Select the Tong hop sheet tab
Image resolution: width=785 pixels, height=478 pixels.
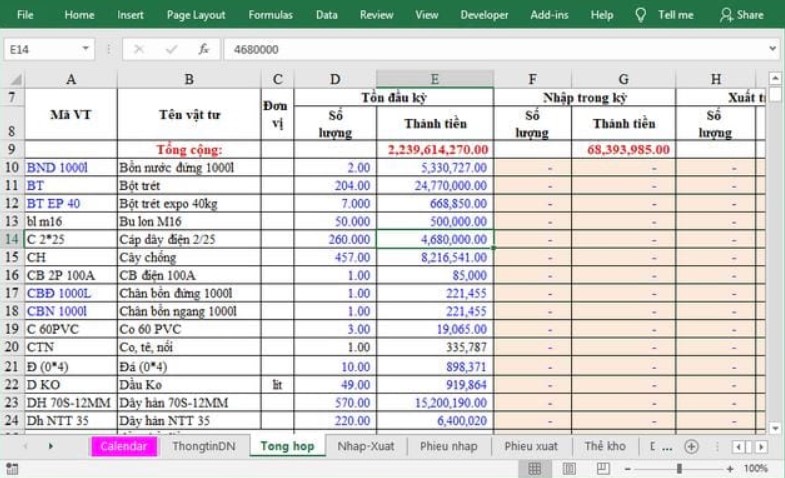(x=287, y=446)
